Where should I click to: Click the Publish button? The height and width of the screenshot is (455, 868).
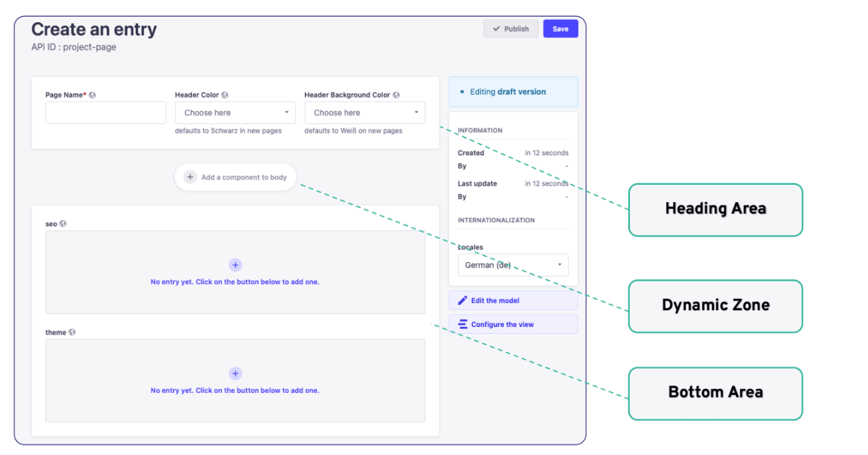coord(511,29)
